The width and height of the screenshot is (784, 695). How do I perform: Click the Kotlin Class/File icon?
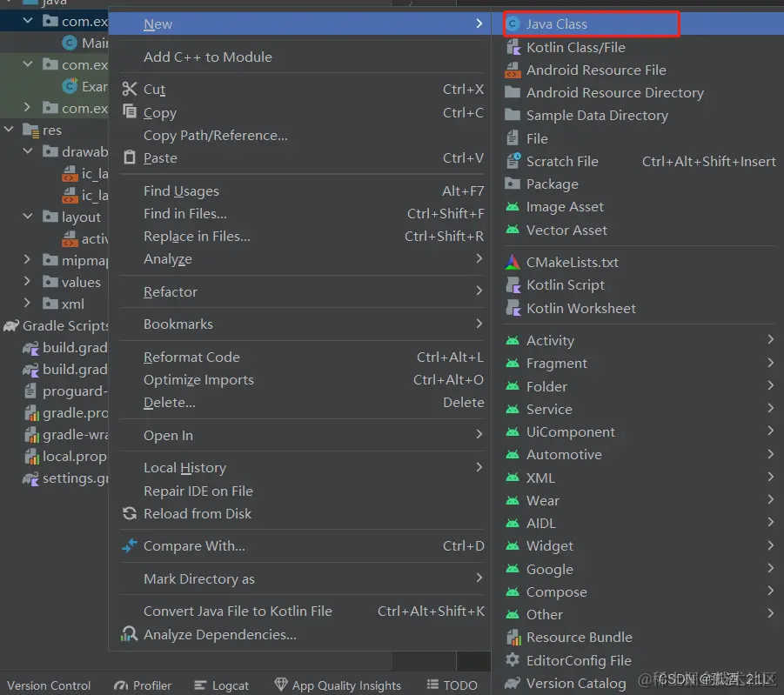[x=513, y=48]
